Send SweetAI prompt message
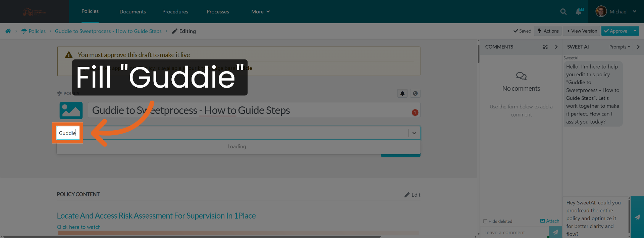This screenshot has width=644, height=238. pyautogui.click(x=637, y=217)
